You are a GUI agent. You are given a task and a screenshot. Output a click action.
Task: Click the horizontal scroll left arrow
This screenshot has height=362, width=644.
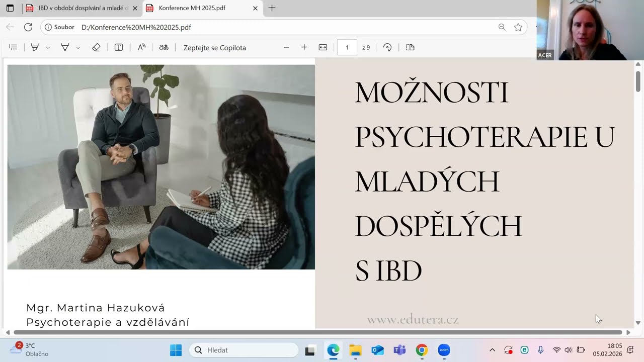(x=8, y=332)
